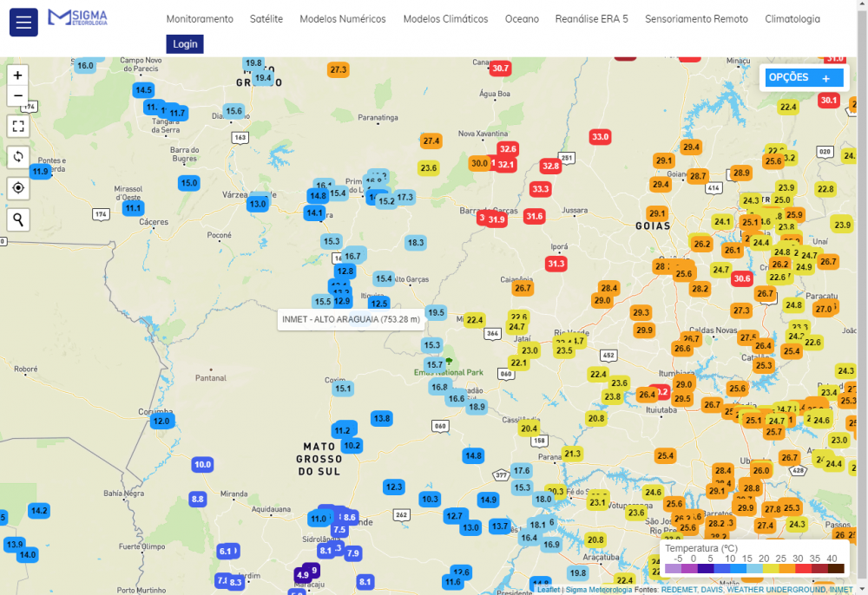Screen dimensions: 868x595
Task: Open the Reanálise ERA 5 menu
Action: [x=591, y=19]
